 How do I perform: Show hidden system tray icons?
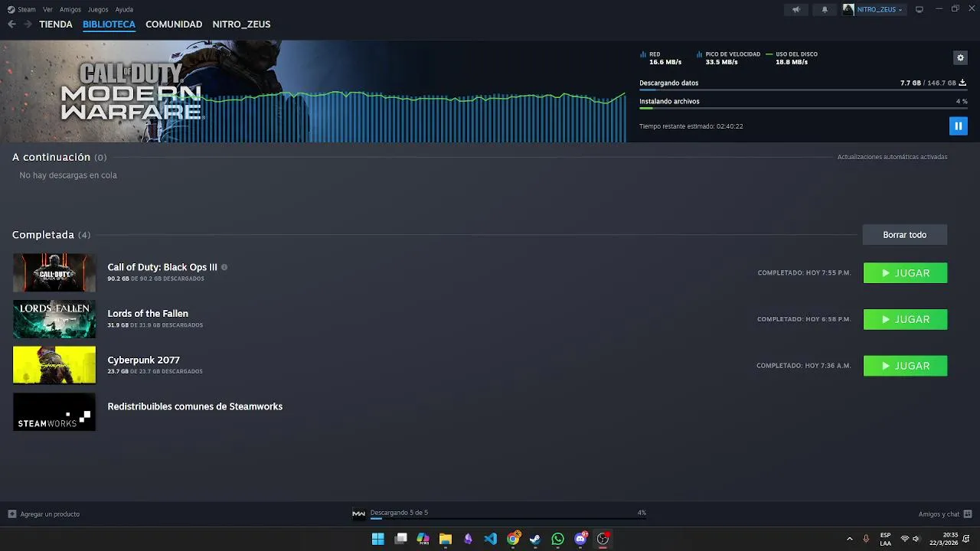pos(849,539)
